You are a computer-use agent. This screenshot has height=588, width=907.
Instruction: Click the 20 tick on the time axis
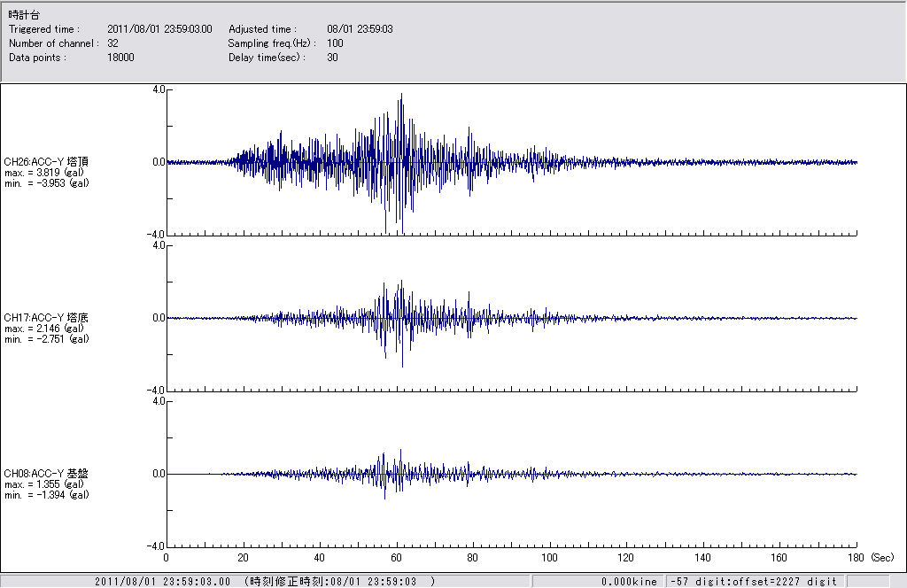pos(243,558)
